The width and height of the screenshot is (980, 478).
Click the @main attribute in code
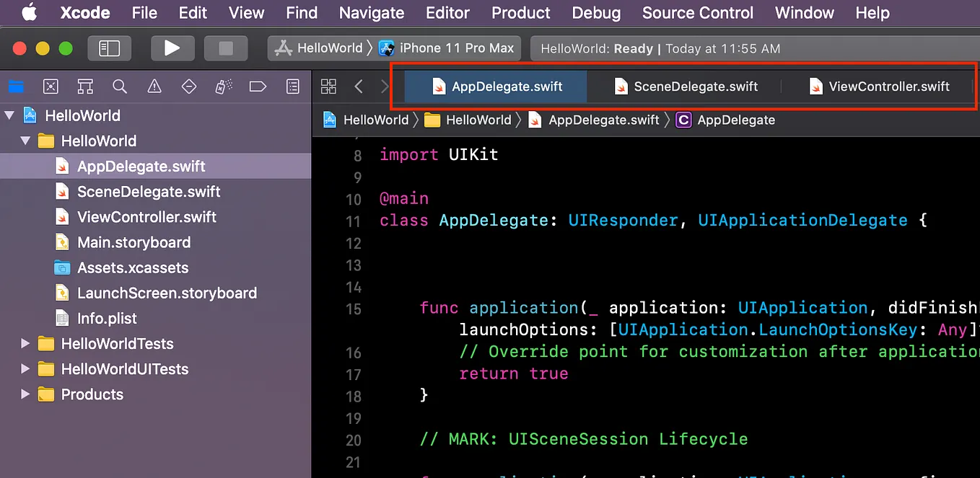404,198
